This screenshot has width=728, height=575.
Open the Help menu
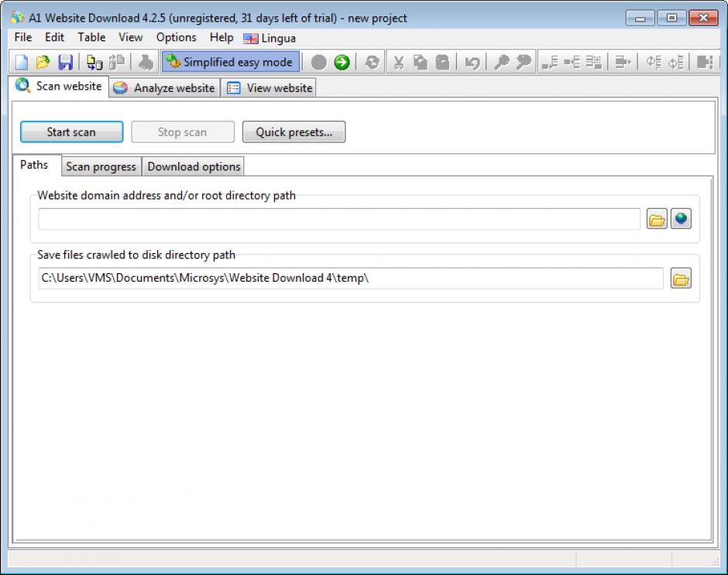click(221, 37)
